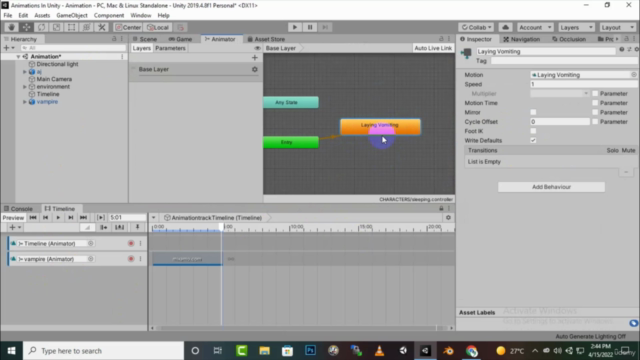Toggle ripple edit mode in Timeline
The image size is (640, 360).
103,228
